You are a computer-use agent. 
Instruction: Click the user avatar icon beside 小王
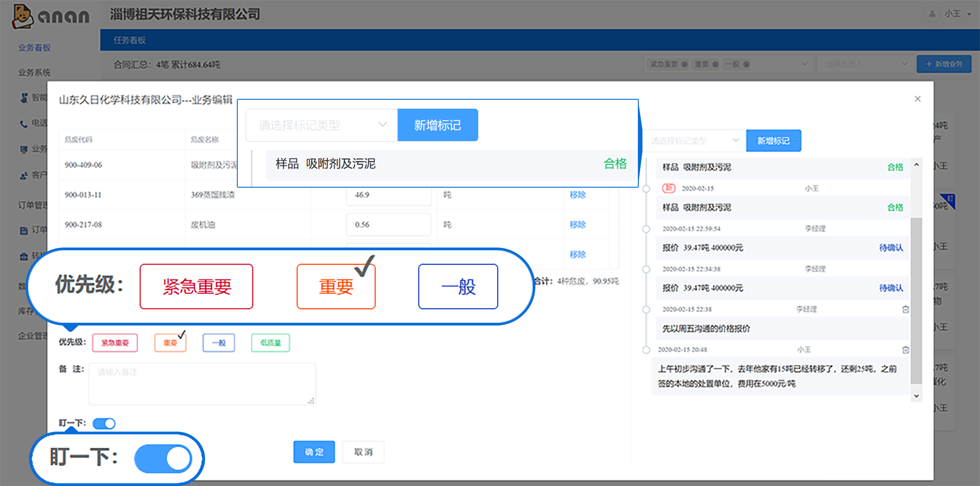[x=931, y=14]
